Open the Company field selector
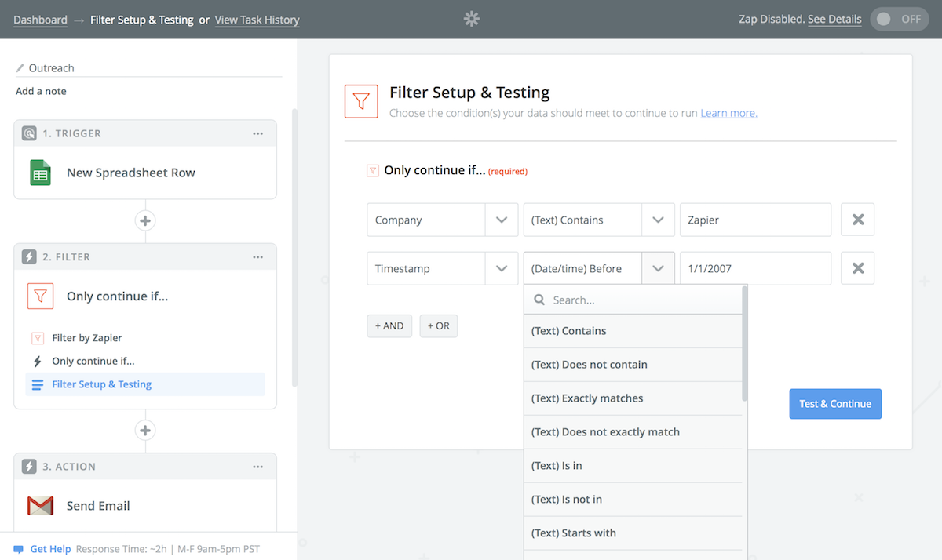Viewport: 942px width, 560px height. tap(443, 220)
